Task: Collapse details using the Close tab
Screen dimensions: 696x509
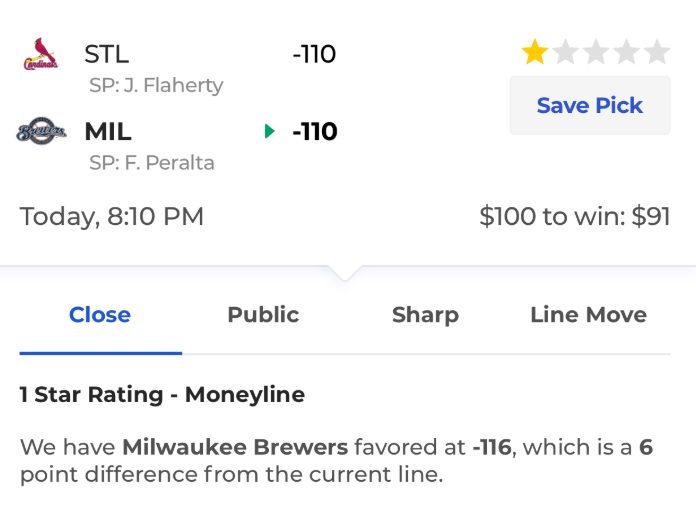Action: coord(100,315)
